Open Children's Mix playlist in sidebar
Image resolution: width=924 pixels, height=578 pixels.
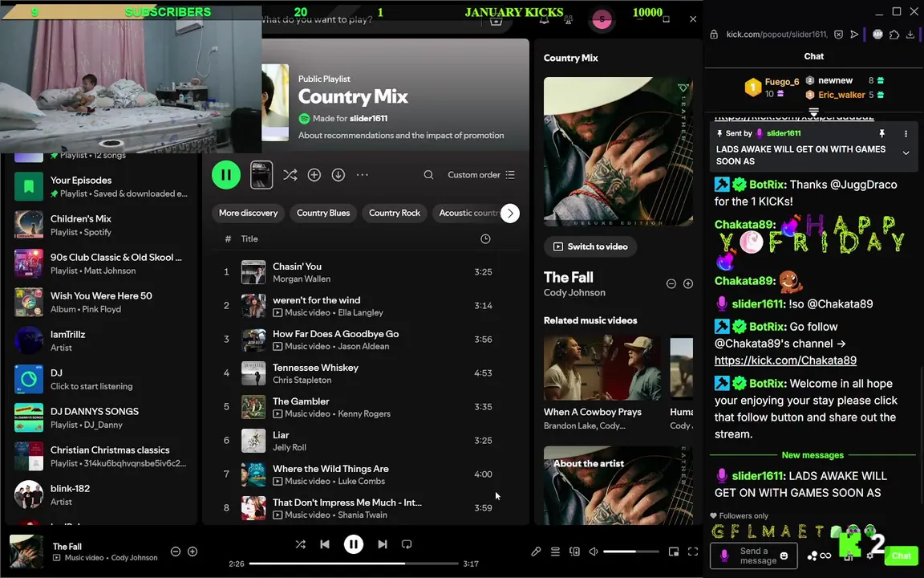(101, 225)
